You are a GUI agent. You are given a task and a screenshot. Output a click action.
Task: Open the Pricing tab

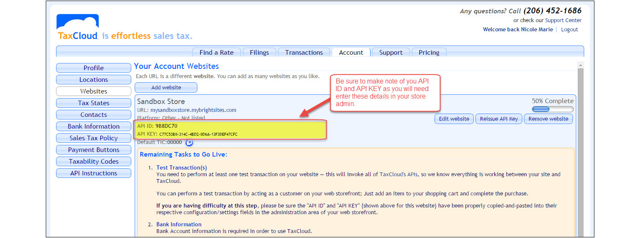(x=429, y=52)
